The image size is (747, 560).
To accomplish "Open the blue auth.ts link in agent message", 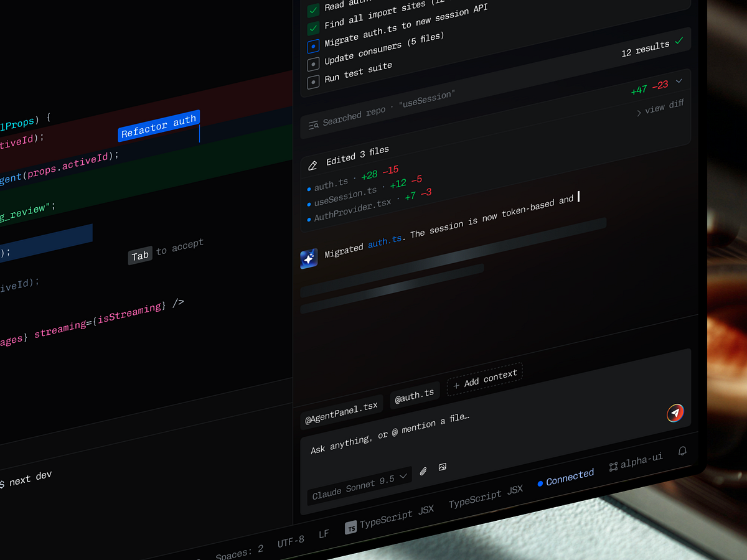I will click(x=385, y=241).
